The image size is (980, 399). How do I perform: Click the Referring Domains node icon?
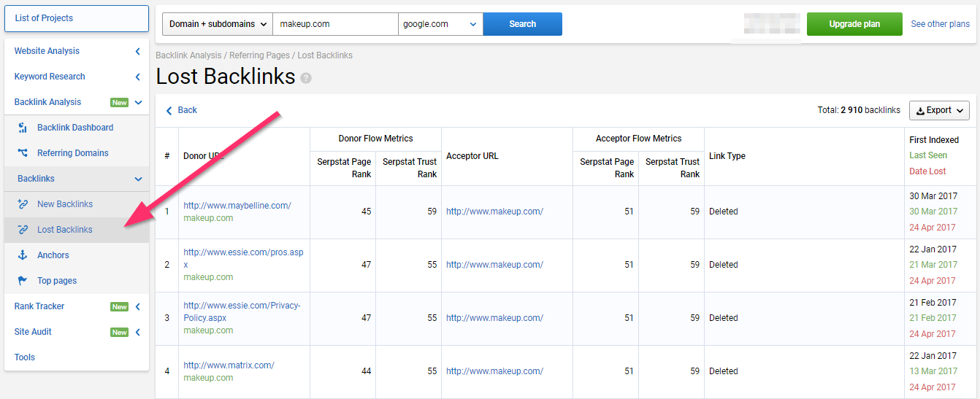point(23,153)
